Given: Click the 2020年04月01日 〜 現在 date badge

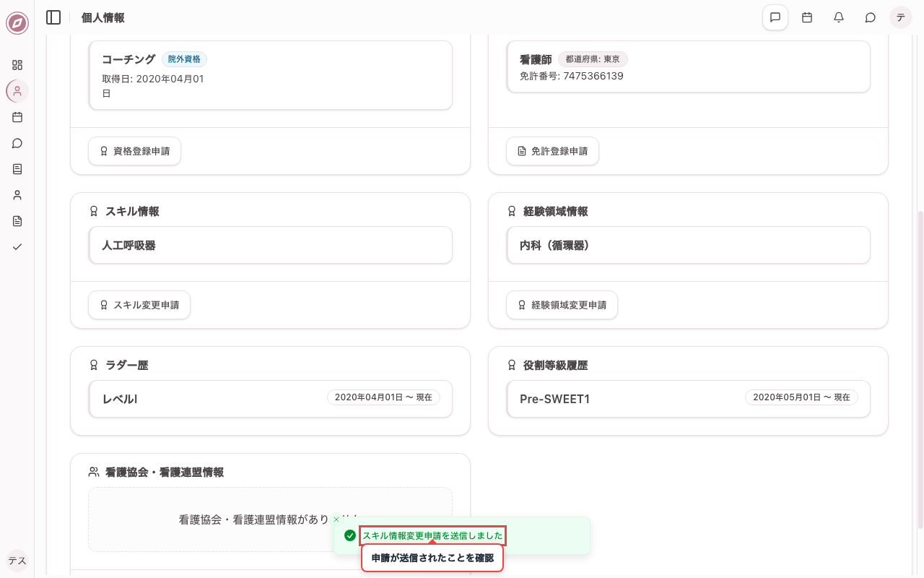Looking at the screenshot, I should click(383, 397).
